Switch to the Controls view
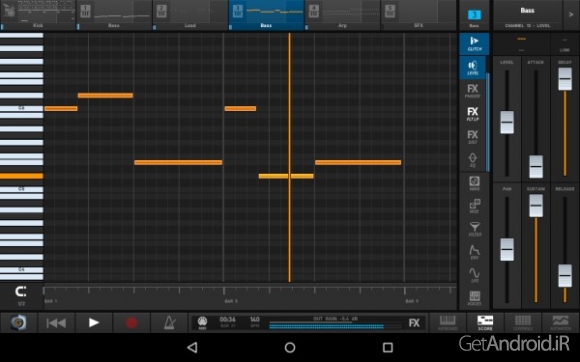580x362 pixels. point(523,323)
